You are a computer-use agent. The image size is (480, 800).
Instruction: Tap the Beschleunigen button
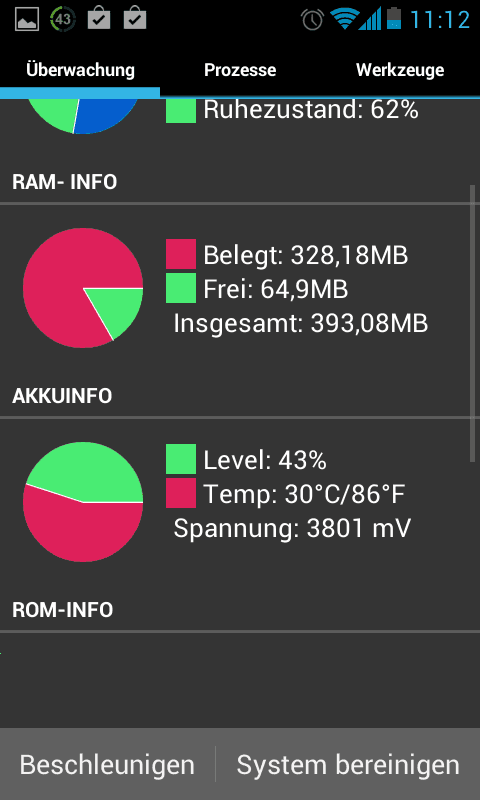[x=107, y=764]
